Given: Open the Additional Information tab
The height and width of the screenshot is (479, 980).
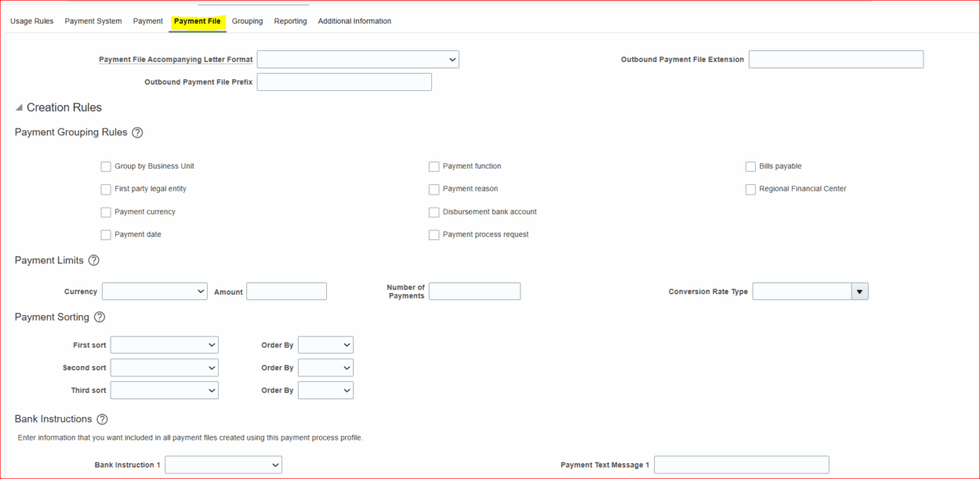Looking at the screenshot, I should [x=354, y=21].
